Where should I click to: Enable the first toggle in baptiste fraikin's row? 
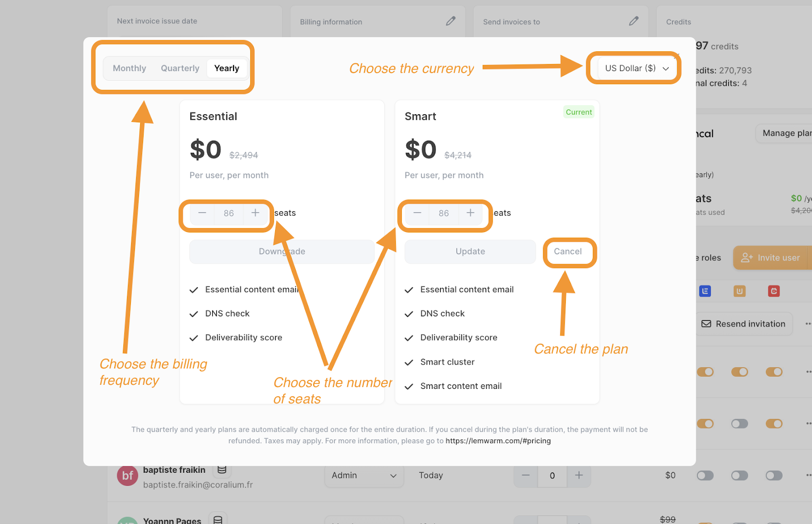point(705,475)
